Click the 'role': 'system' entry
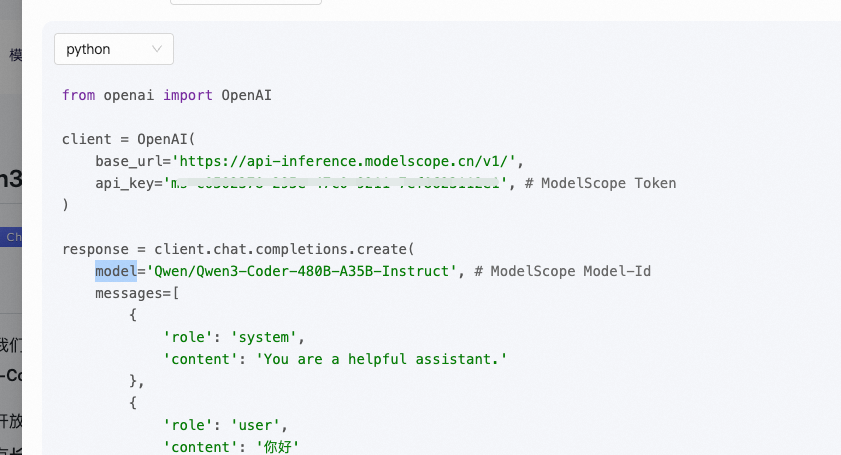This screenshot has width=841, height=455. (233, 337)
